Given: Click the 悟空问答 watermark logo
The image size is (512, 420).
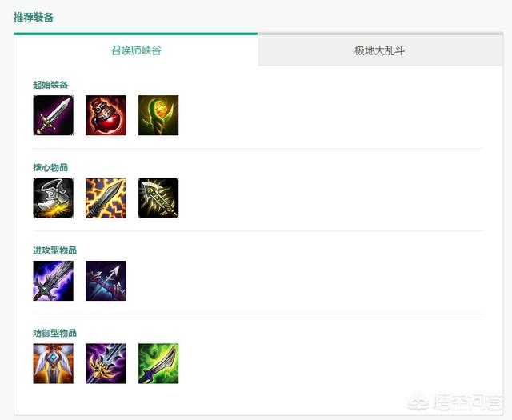Looking at the screenshot, I should [455, 403].
